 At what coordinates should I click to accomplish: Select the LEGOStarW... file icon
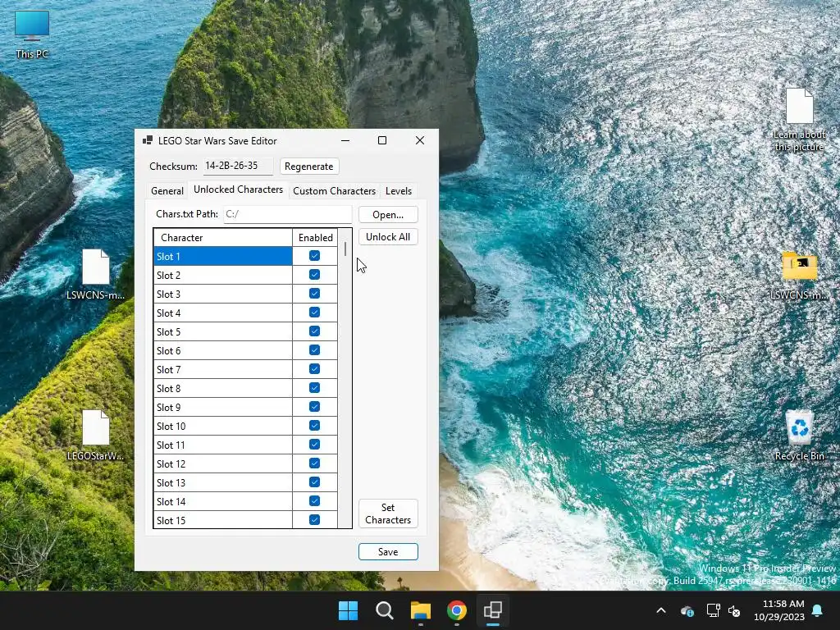tap(95, 435)
